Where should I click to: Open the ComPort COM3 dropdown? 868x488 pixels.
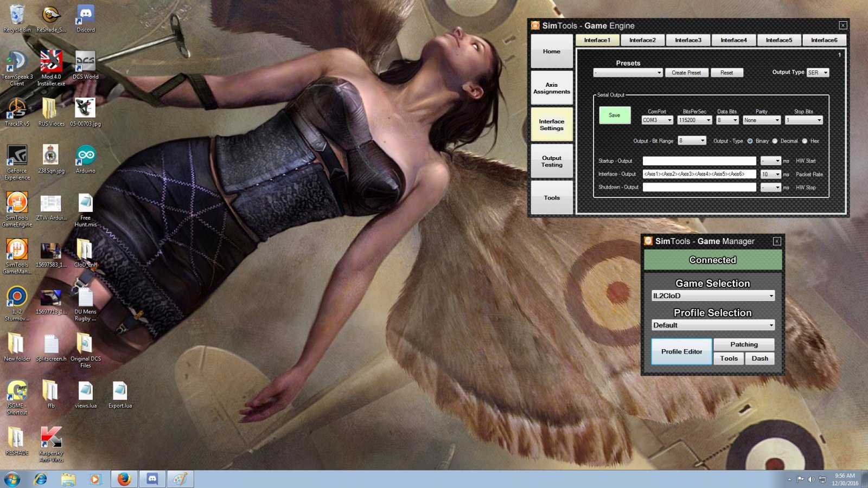coord(657,120)
